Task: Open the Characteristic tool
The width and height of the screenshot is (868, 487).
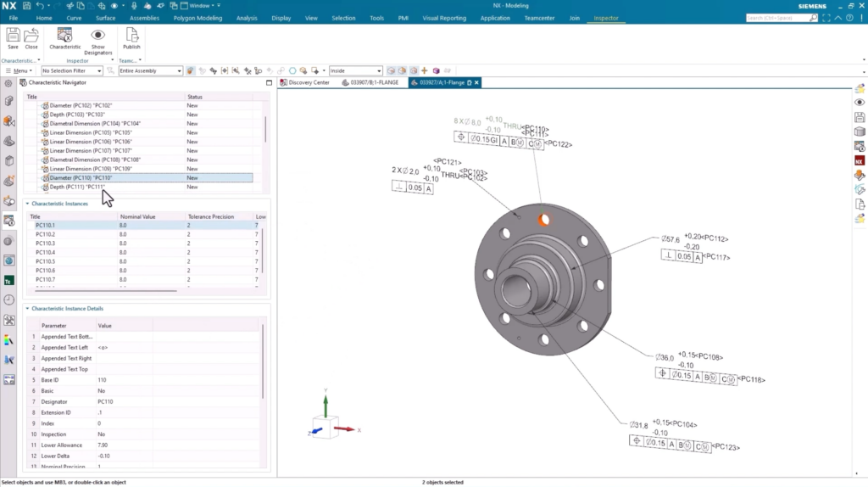Action: pyautogui.click(x=64, y=36)
